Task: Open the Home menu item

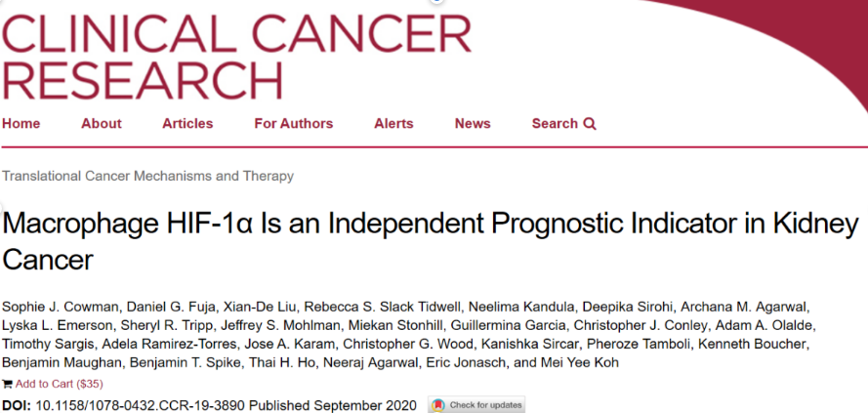Action: click(21, 123)
